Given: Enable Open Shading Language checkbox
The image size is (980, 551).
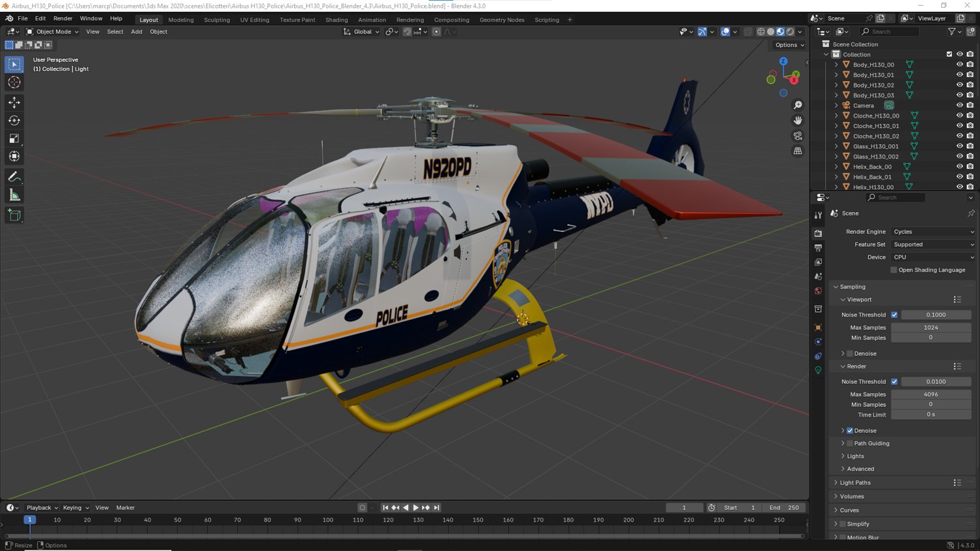Looking at the screenshot, I should pos(894,270).
